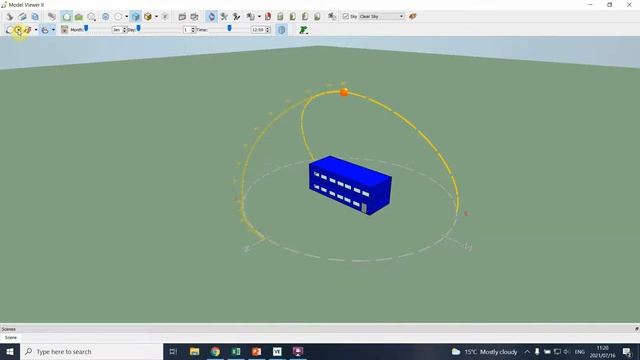Click the yellow cube toolbar icon
This screenshot has width=640, height=360.
(148, 17)
